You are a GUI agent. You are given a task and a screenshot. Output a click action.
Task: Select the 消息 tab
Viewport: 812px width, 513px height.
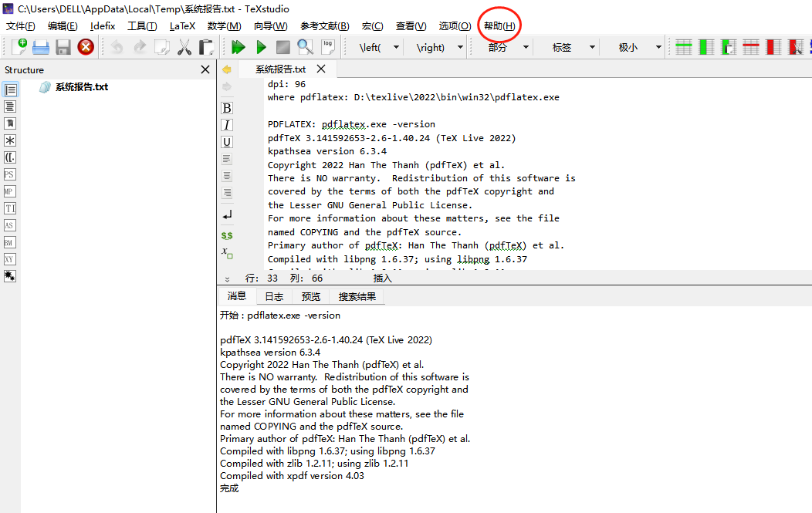pos(237,296)
